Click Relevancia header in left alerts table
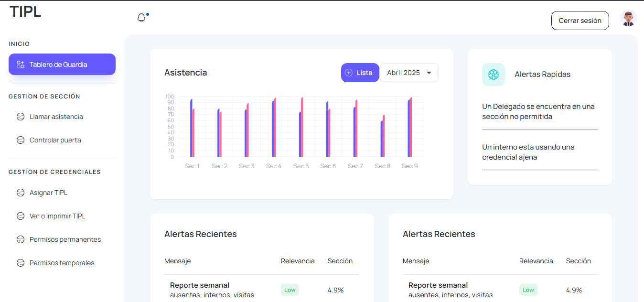 pos(298,261)
